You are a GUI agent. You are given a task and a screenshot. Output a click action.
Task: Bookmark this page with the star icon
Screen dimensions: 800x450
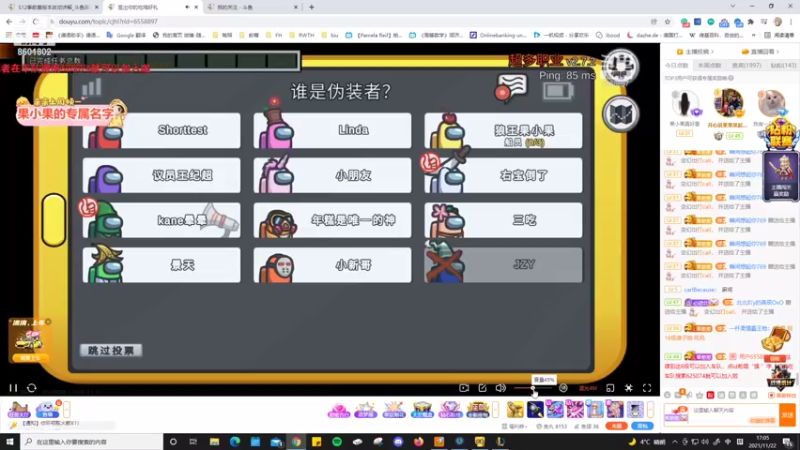667,21
